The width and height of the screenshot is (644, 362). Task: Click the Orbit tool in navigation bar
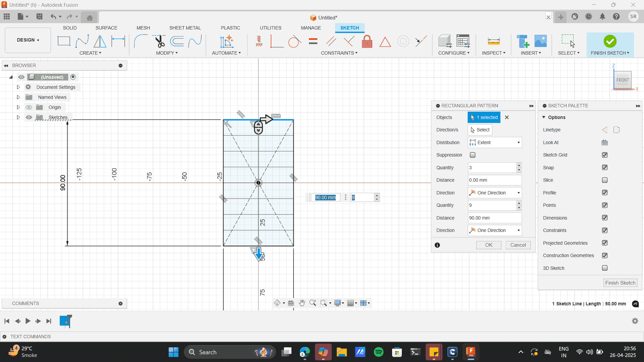click(277, 303)
